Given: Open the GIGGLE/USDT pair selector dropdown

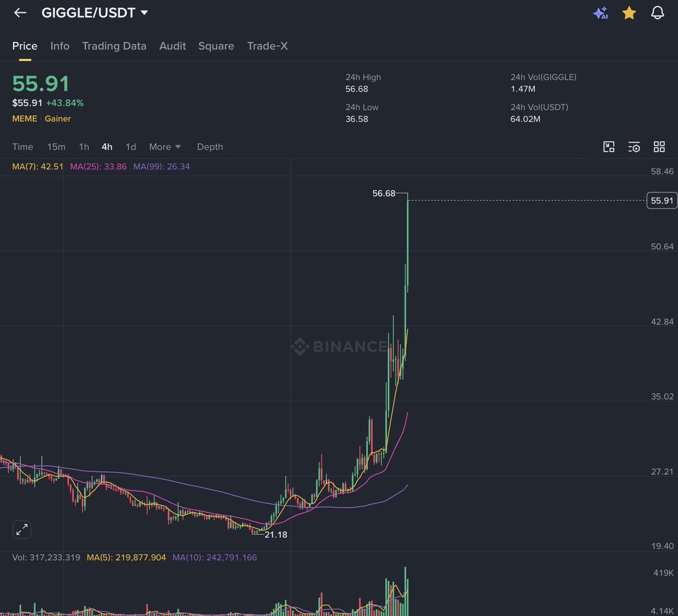Looking at the screenshot, I should (94, 12).
